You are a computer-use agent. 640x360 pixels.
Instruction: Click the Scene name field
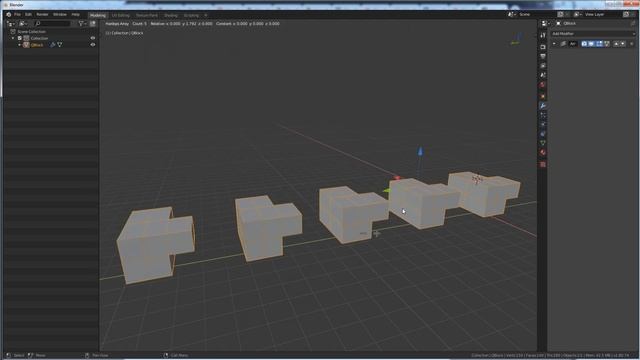(x=537, y=14)
